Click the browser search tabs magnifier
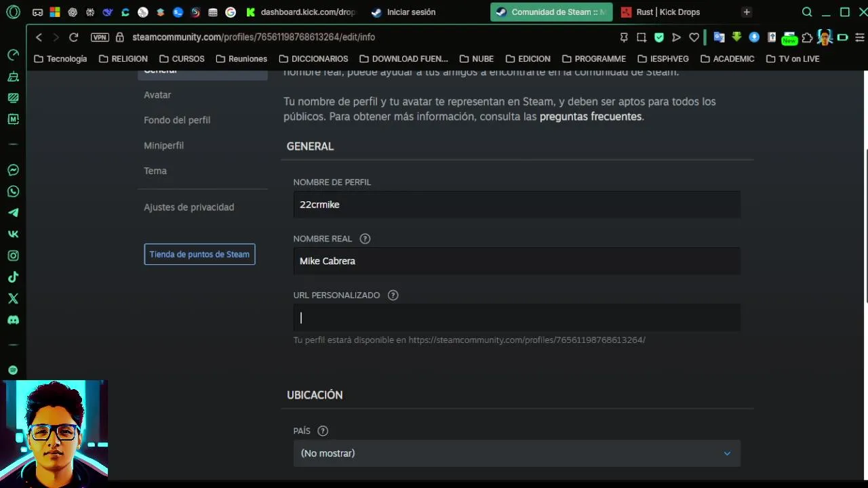 click(x=807, y=12)
